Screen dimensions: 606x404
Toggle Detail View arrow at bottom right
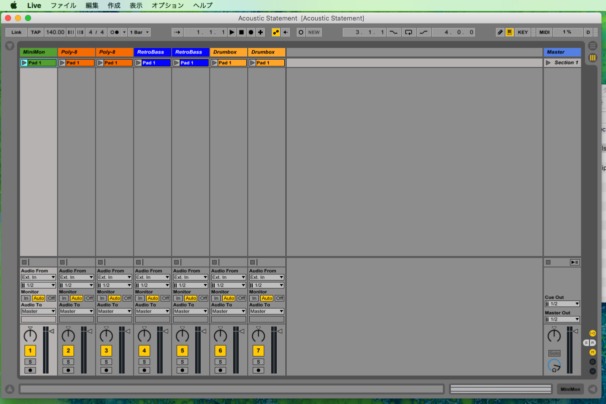coord(592,389)
